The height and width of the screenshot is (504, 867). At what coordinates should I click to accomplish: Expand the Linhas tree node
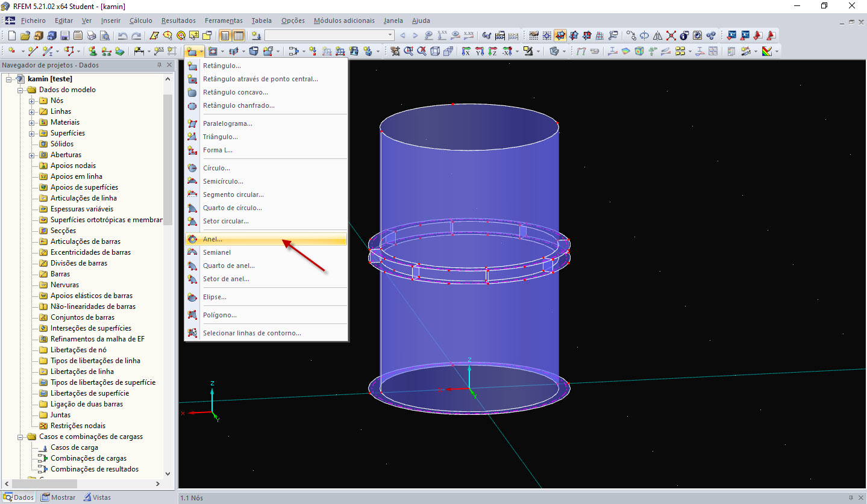(x=32, y=111)
